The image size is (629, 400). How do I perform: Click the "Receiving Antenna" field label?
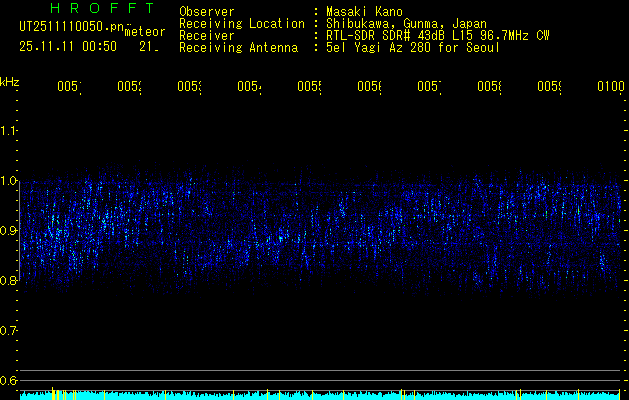[239, 48]
